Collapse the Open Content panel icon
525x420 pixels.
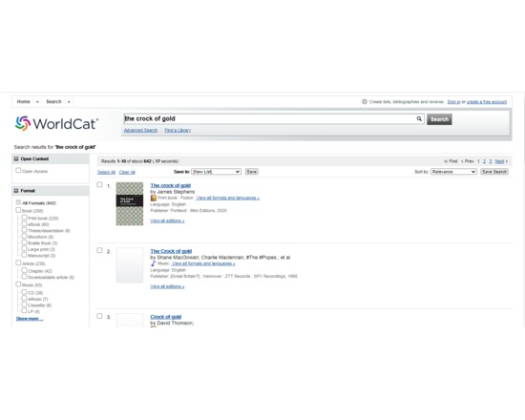(x=16, y=158)
